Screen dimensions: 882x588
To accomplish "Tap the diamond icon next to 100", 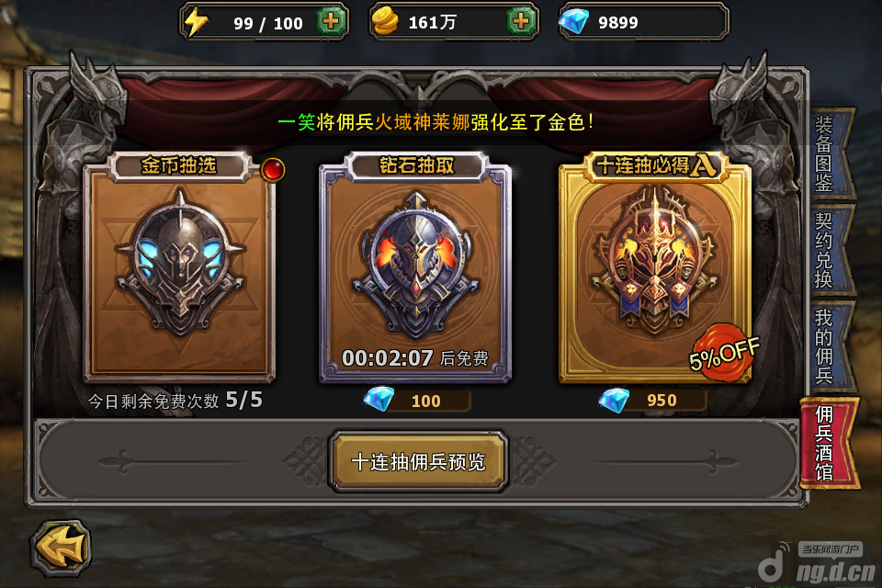I will click(379, 399).
